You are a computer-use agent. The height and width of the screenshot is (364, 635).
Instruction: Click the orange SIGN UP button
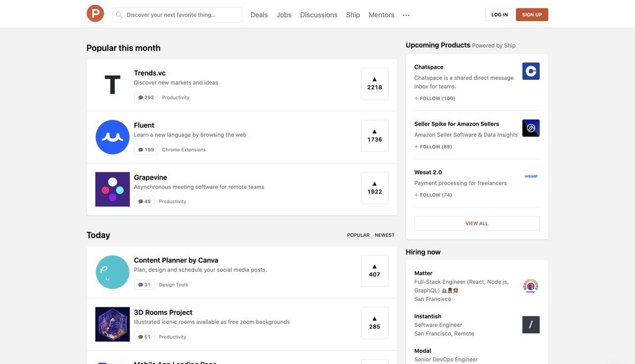(x=532, y=14)
